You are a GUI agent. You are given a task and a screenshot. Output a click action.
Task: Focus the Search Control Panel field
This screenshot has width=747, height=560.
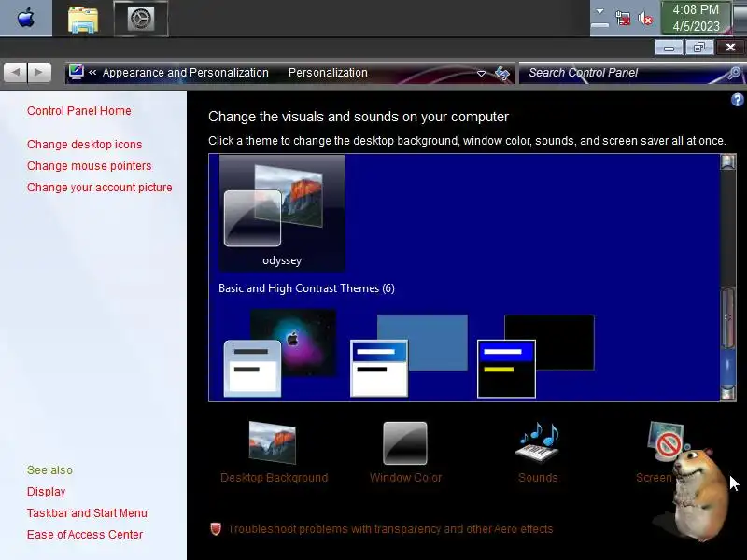623,73
